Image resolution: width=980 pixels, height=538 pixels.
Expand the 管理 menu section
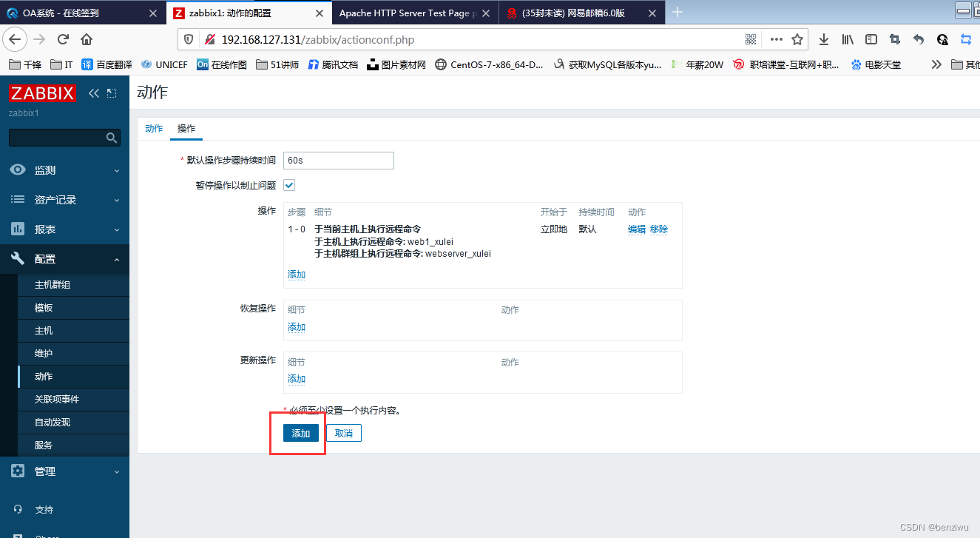click(64, 471)
